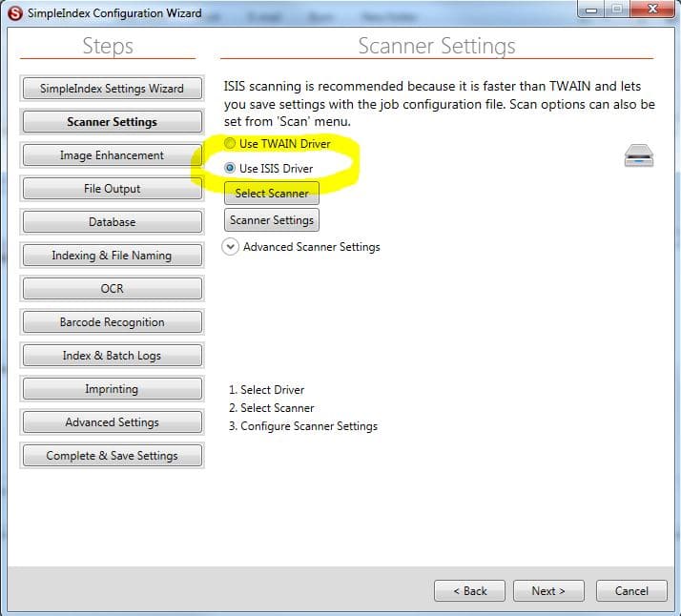Image resolution: width=681 pixels, height=616 pixels.
Task: Go to SimpleIndex Settings Wizard step
Action: (112, 89)
